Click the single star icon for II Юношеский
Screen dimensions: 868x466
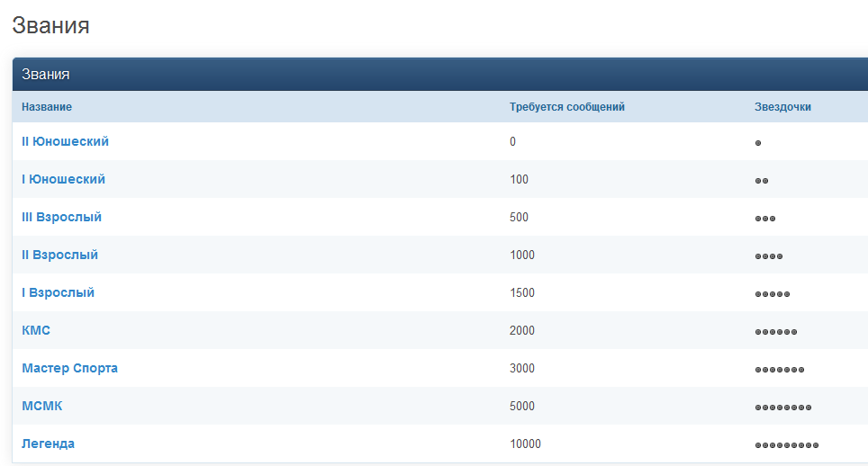pos(758,143)
